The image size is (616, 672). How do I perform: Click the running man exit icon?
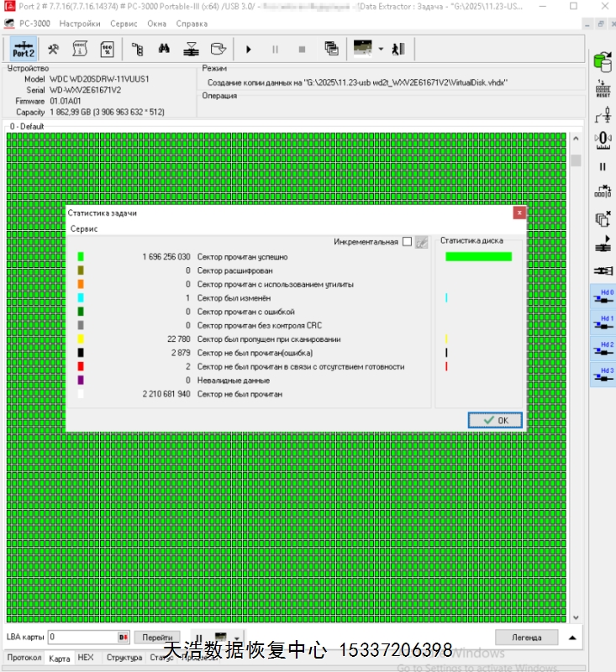click(398, 49)
